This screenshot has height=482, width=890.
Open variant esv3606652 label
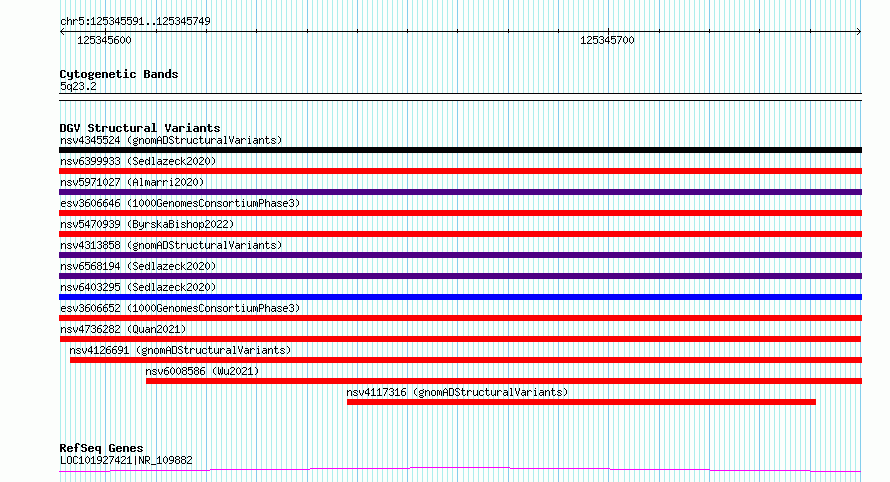coord(180,308)
